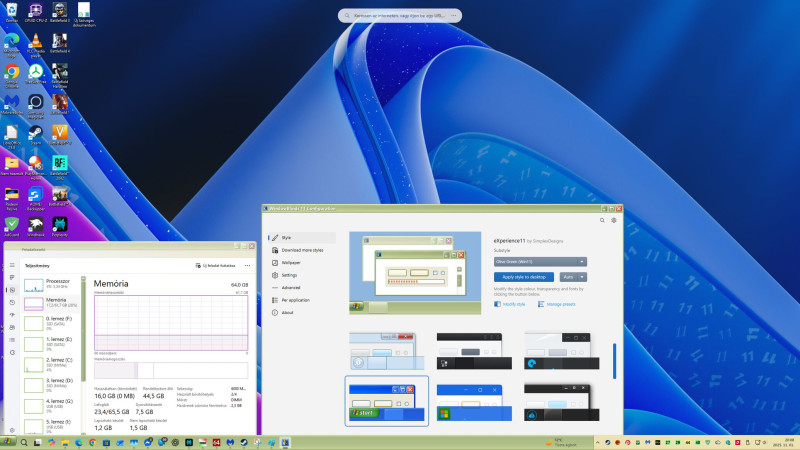800x450 pixels.
Task: Click the desktop search bar at top
Action: click(x=400, y=16)
